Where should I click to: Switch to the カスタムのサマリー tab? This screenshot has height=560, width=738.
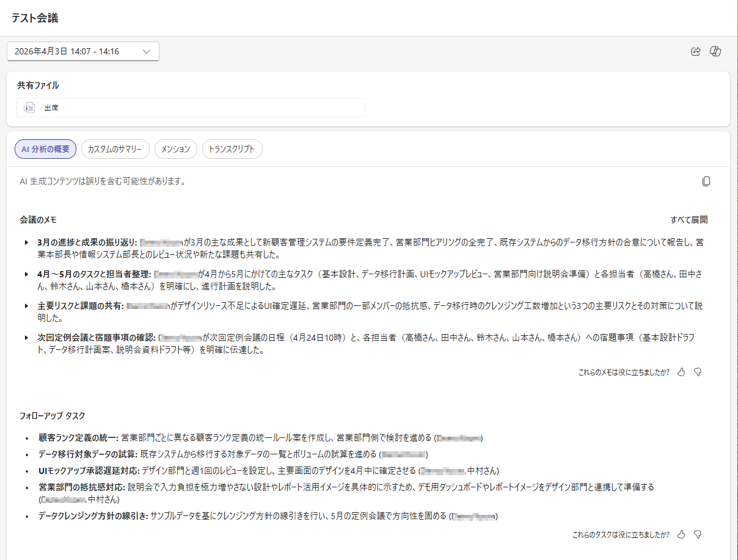click(x=115, y=149)
